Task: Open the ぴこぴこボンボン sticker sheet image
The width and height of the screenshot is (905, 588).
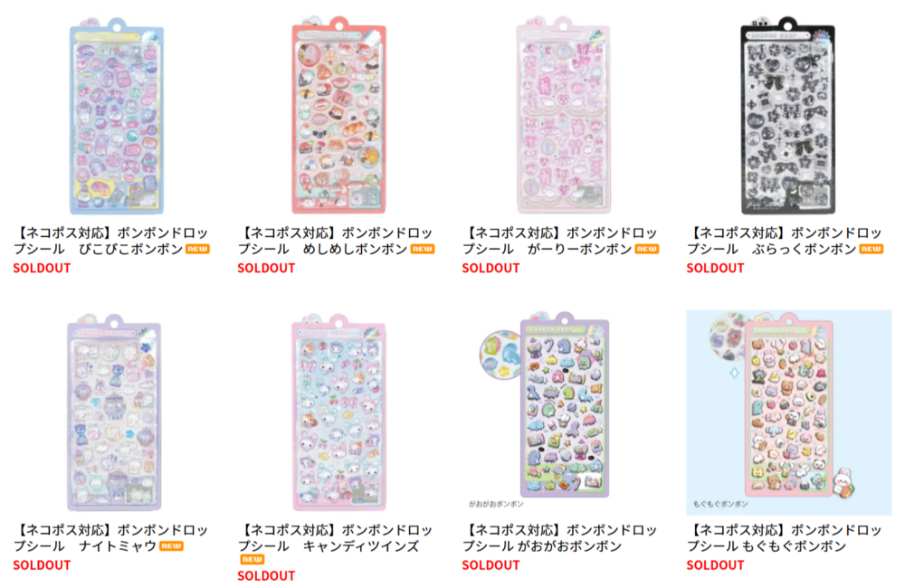Action: point(117,116)
